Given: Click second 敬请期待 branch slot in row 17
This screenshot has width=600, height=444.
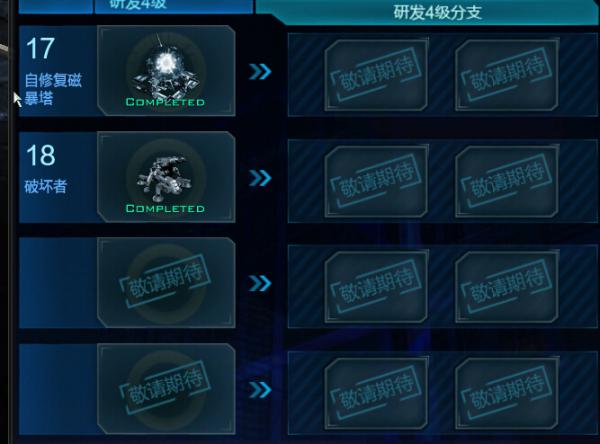Looking at the screenshot, I should (507, 75).
